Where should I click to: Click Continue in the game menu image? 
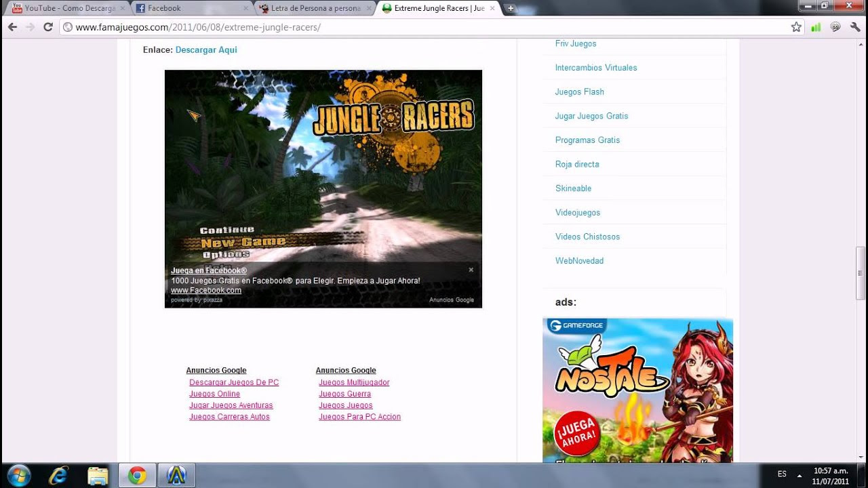(x=227, y=230)
